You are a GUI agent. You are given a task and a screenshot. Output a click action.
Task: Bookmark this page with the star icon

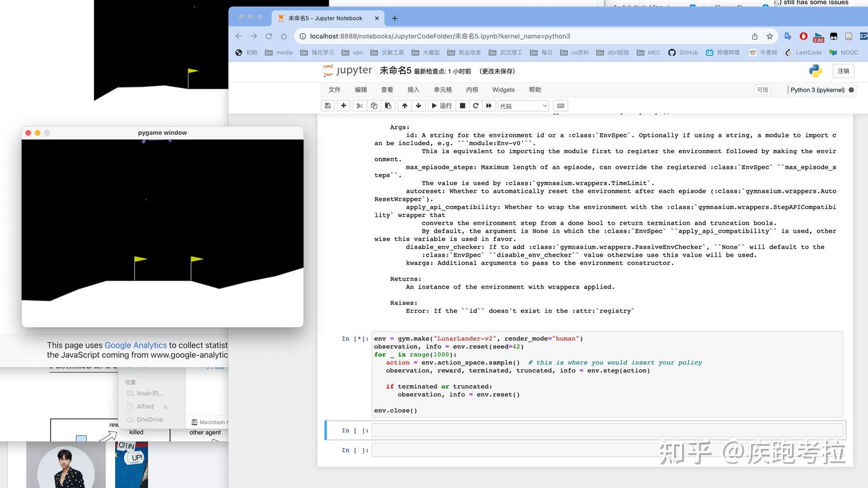770,36
